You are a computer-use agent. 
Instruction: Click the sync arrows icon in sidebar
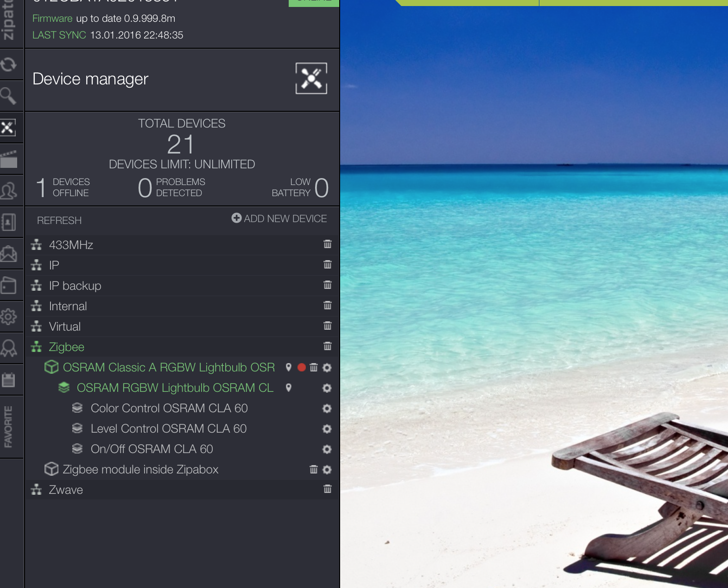coord(9,64)
